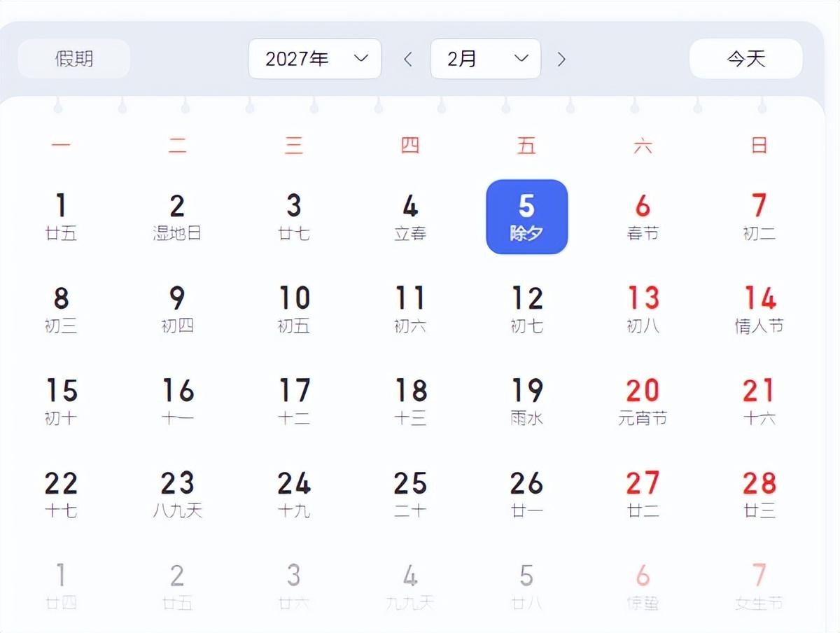The image size is (840, 633).
Task: Select February 12 初七
Action: coord(526,309)
